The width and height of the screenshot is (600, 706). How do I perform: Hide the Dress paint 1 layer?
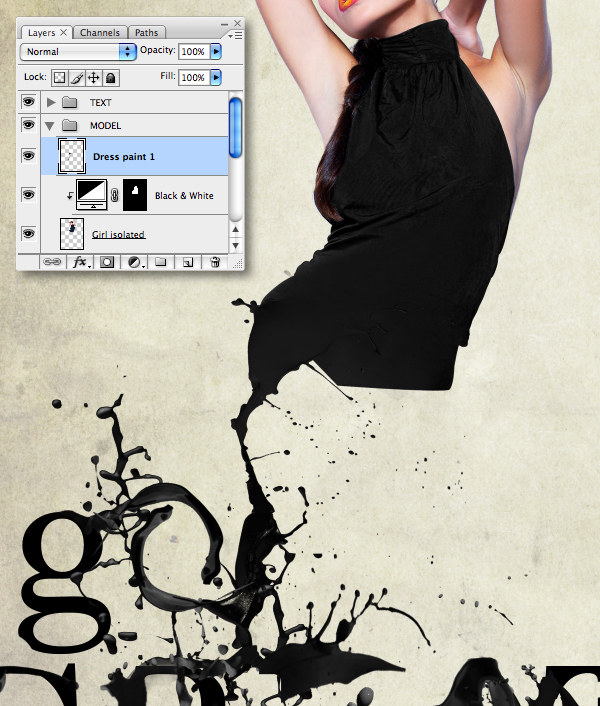pos(28,156)
